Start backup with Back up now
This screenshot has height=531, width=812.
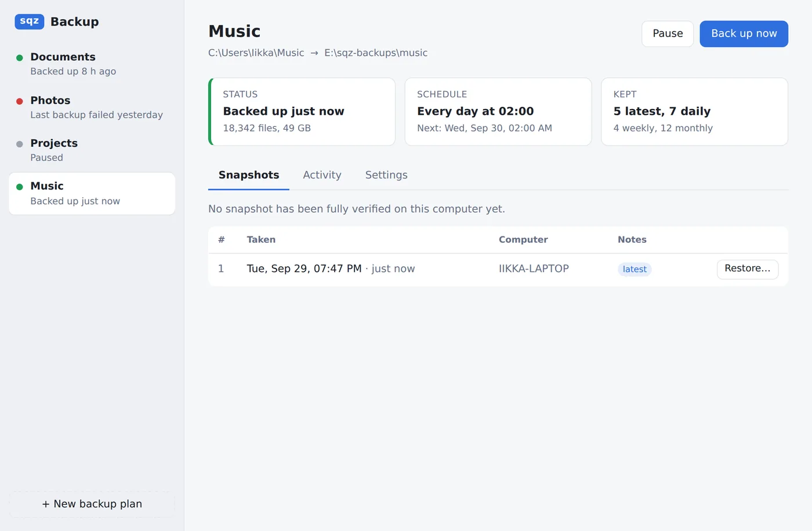click(744, 34)
